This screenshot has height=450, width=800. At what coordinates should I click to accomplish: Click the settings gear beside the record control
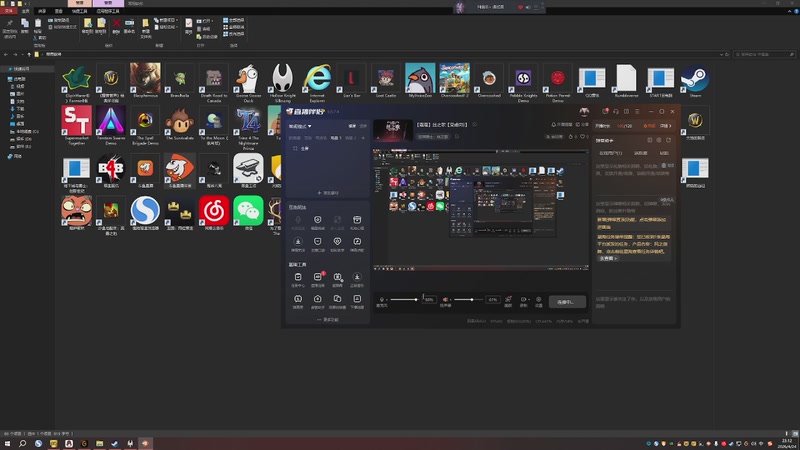click(x=538, y=301)
